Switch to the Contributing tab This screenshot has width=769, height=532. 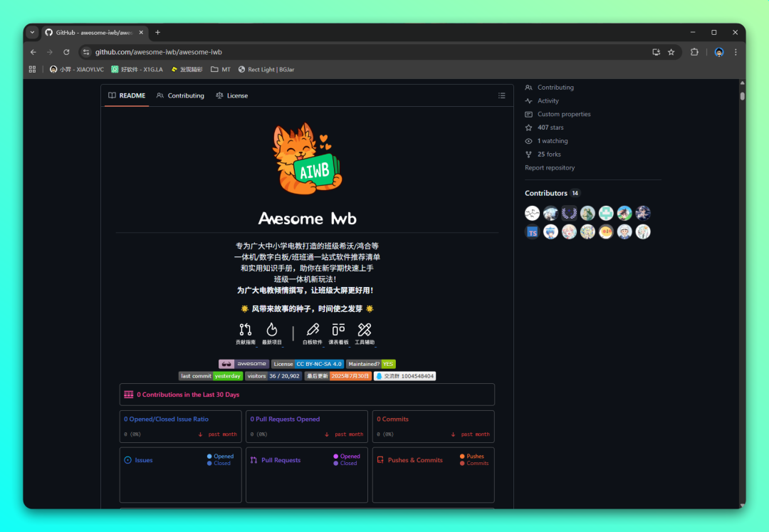coord(180,95)
